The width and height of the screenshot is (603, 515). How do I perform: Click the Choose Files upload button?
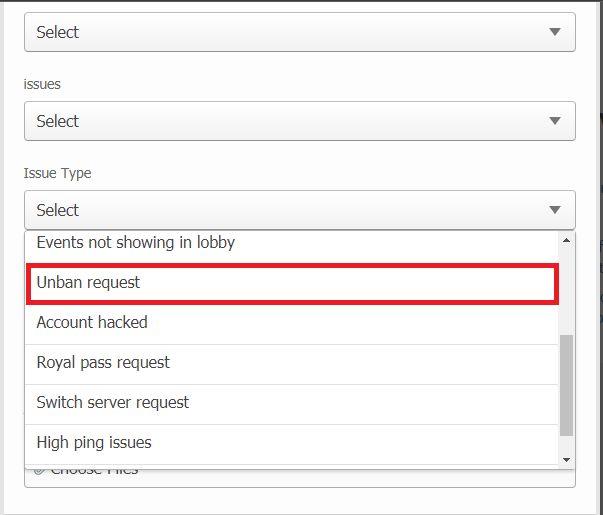pos(95,469)
